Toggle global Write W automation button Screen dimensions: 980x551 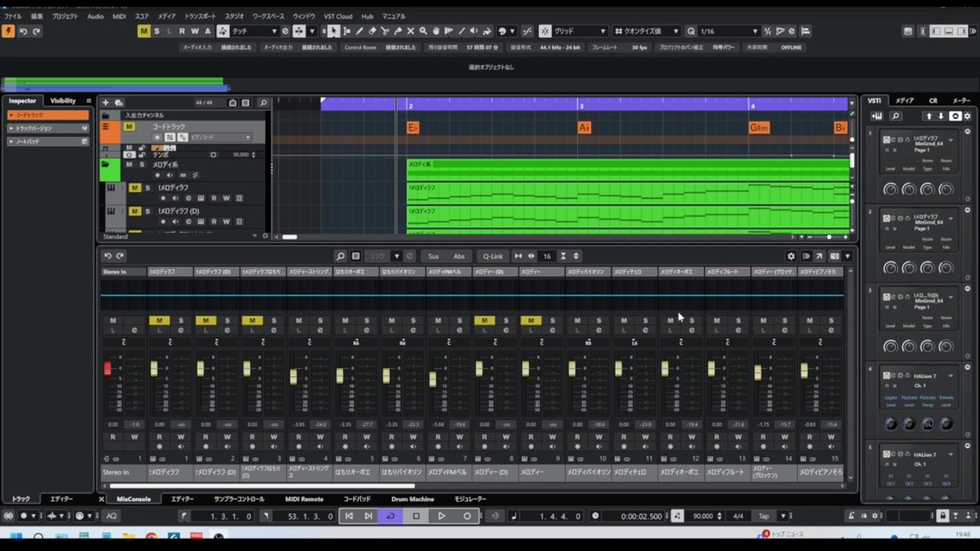[195, 31]
